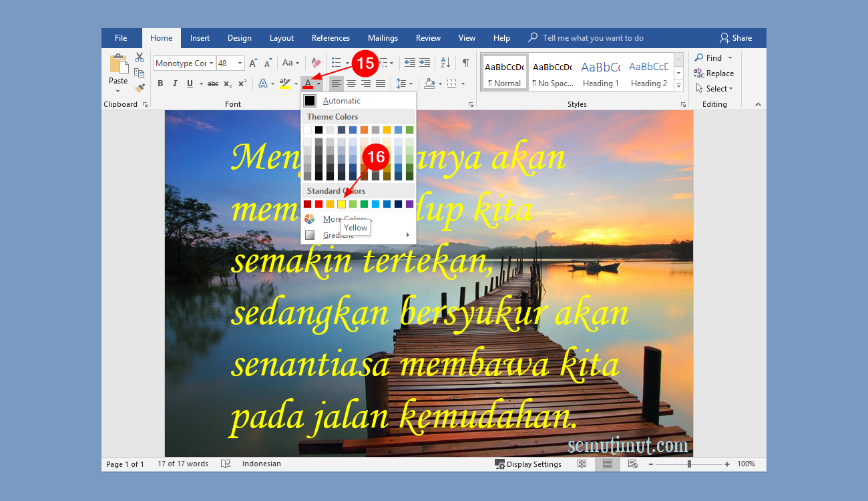Apply the Heading 1 style
Viewport: 868px width, 501px height.
600,72
